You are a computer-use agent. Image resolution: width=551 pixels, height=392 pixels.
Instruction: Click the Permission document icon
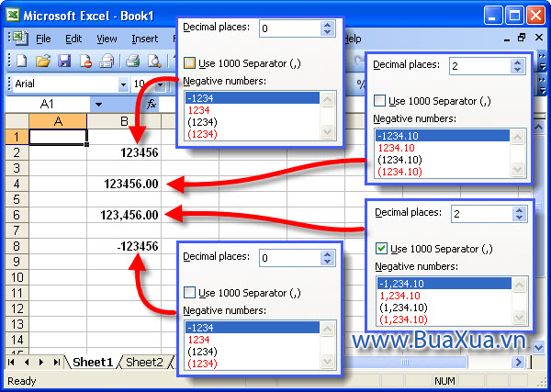pyautogui.click(x=85, y=62)
